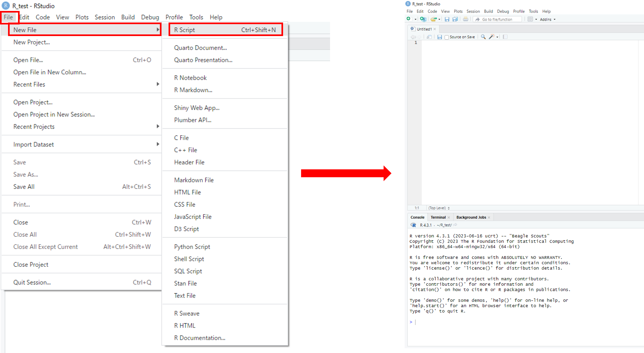
Task: Expand the Code Tools wand dropdown arrow
Action: 497,37
